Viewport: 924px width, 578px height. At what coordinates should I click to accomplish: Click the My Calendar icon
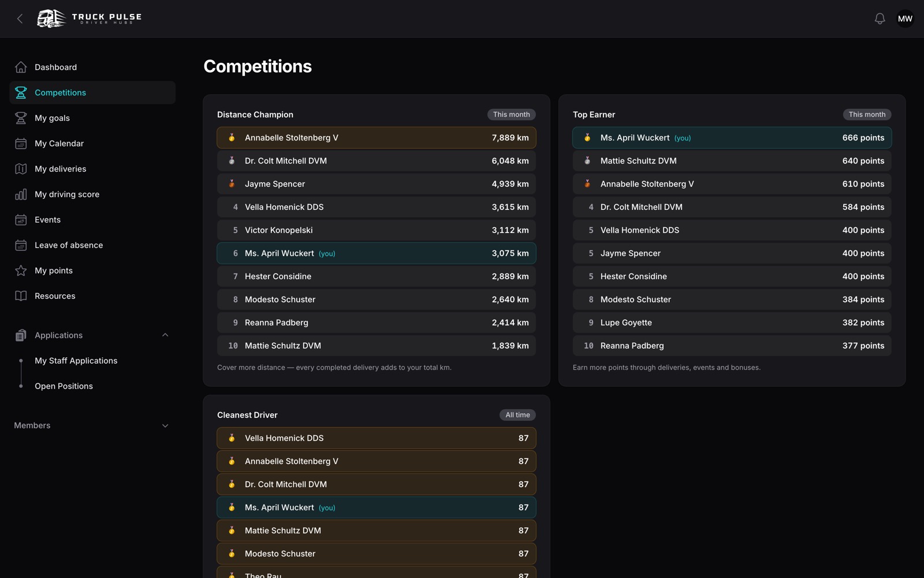click(21, 143)
